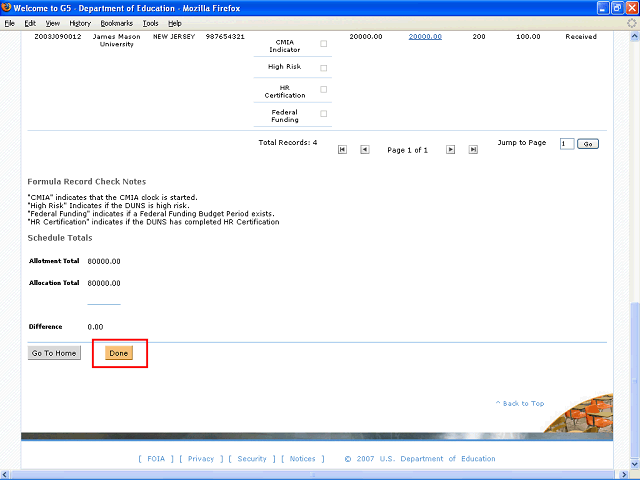Open the 20000.00 allocation link
The width and height of the screenshot is (640, 480).
point(425,37)
